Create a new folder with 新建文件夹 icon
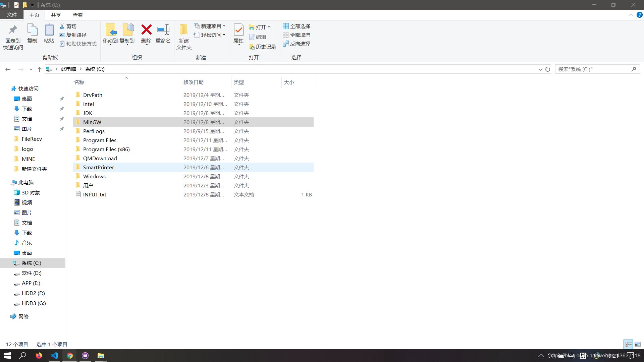This screenshot has width=644, height=362. 183,35
